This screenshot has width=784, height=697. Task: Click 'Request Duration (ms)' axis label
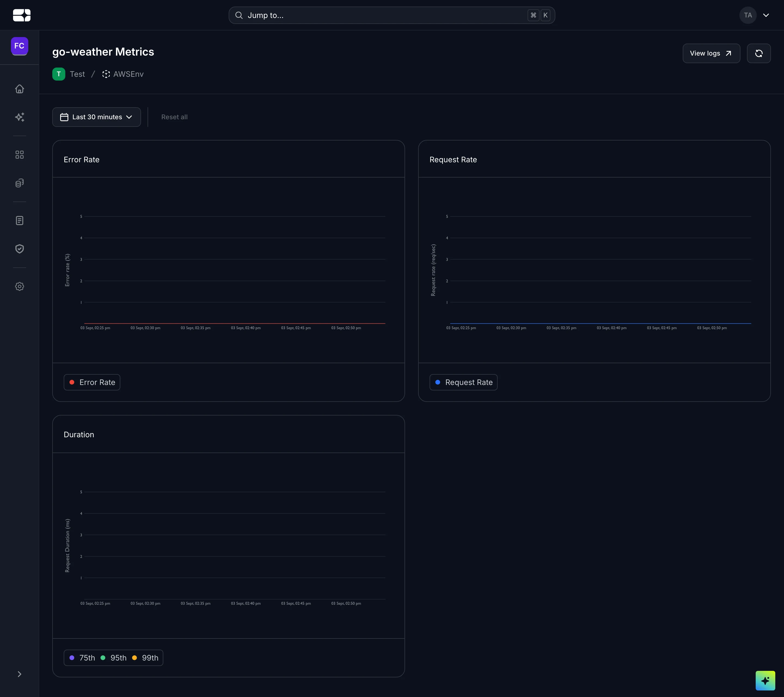pyautogui.click(x=68, y=545)
